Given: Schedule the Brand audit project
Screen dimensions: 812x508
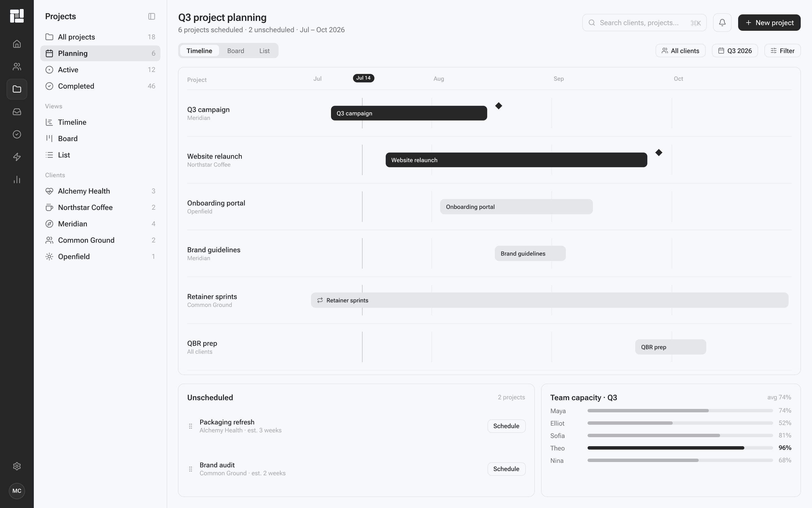Looking at the screenshot, I should [x=506, y=469].
